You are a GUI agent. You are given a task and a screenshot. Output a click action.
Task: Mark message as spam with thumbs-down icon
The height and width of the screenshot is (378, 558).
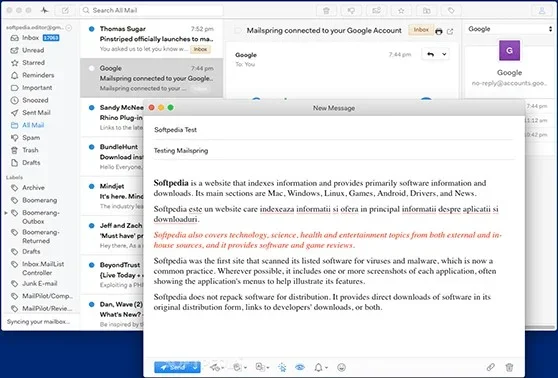point(351,11)
